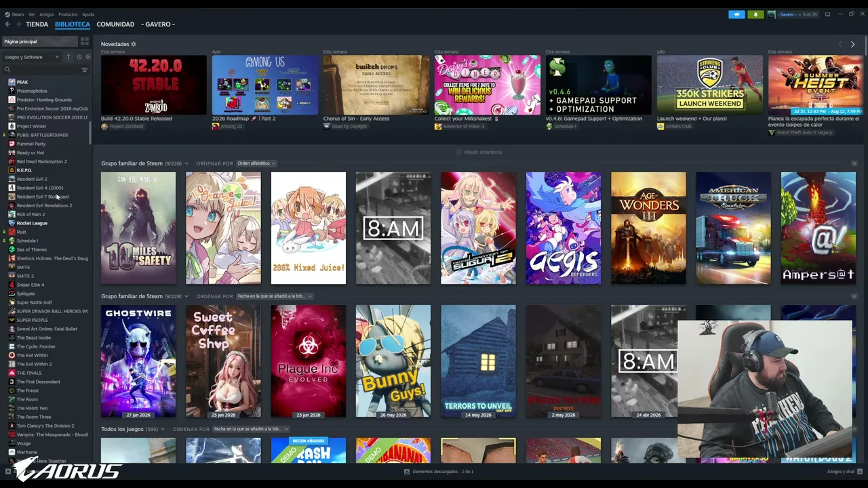
Task: Open Plague Inc Evolved cover
Action: pyautogui.click(x=309, y=361)
